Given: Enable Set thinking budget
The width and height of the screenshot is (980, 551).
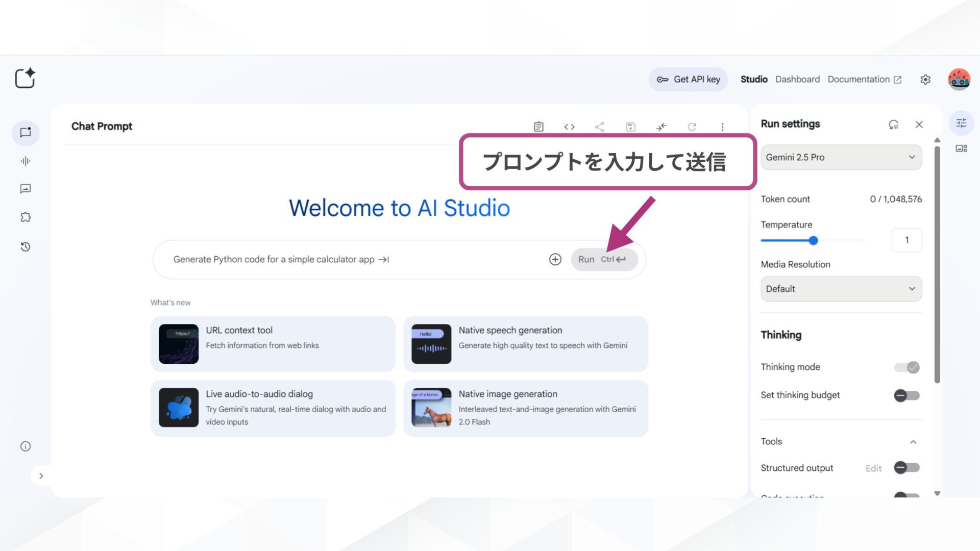Looking at the screenshot, I should (906, 395).
